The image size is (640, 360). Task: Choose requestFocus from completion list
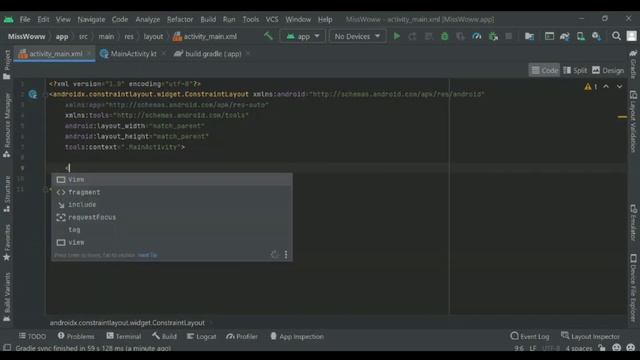coord(171,218)
